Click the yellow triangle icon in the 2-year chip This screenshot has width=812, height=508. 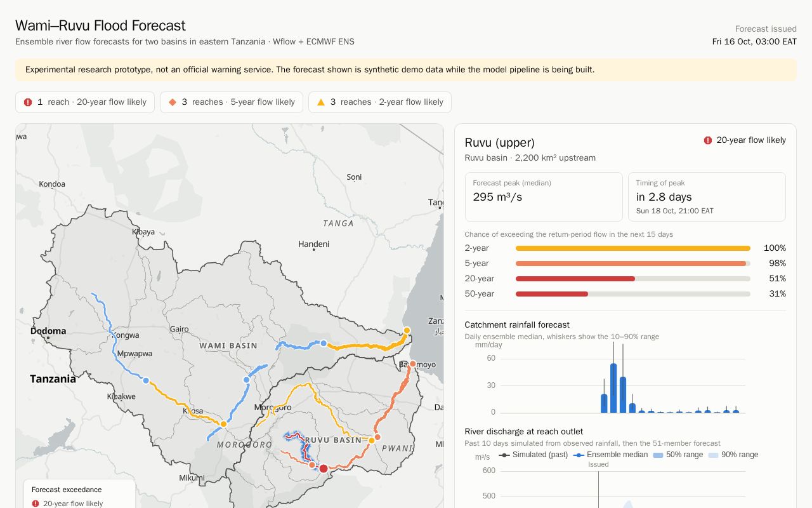click(321, 102)
